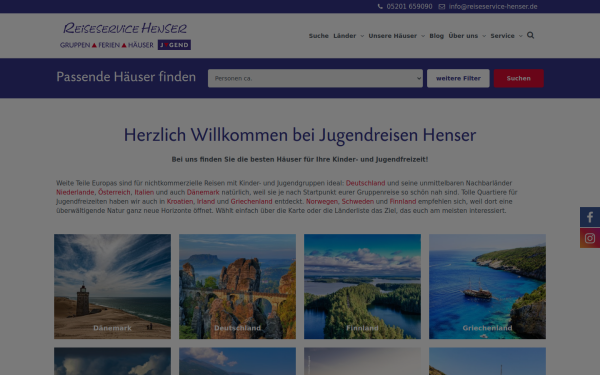Expand the Unsere Häuser dropdown chevron
The image size is (600, 375).
[423, 36]
